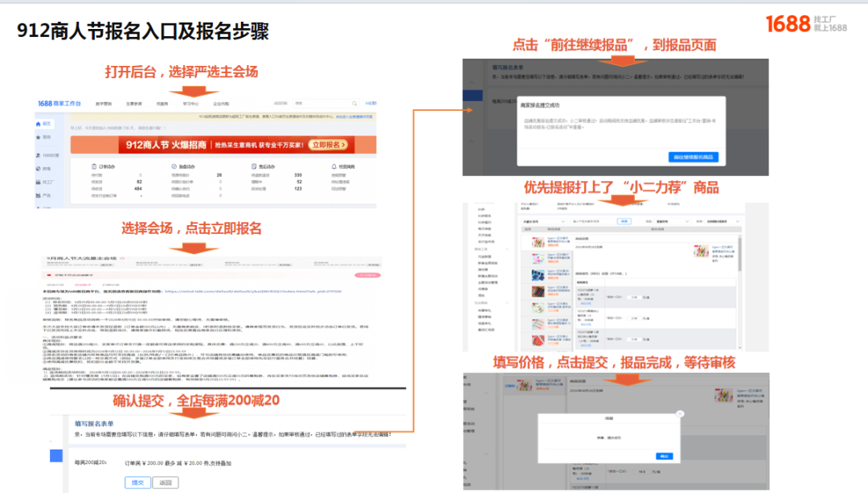Click the third SKU activity price input
This screenshot has width=868, height=493.
634,339
